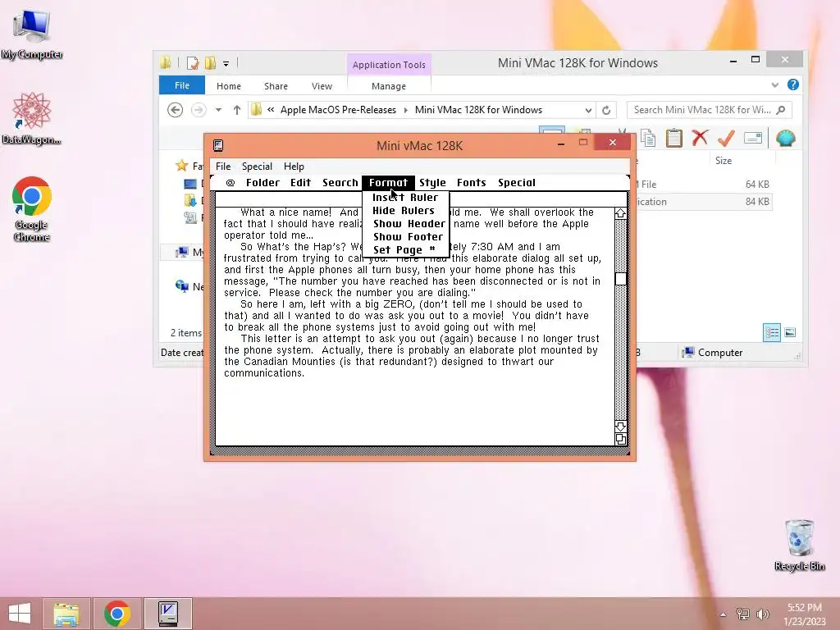This screenshot has width=840, height=630.
Task: Click the Application Tools contextual tab header
Action: tap(389, 65)
